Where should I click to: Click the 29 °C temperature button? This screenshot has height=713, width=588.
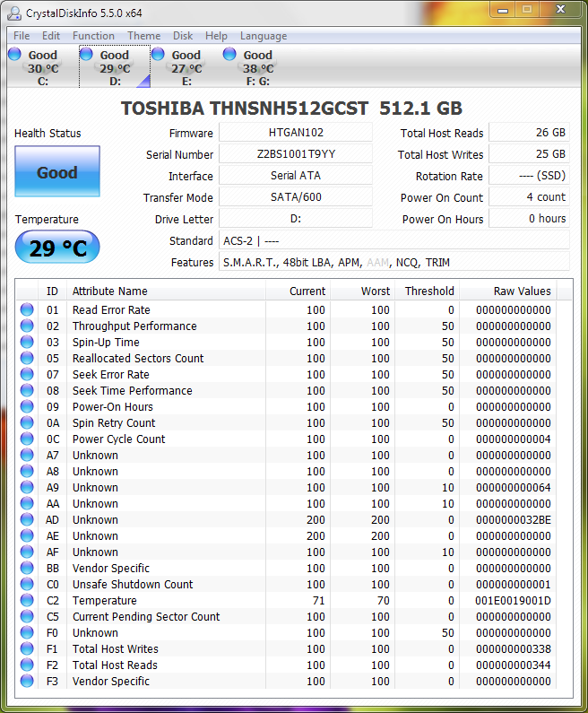point(57,248)
